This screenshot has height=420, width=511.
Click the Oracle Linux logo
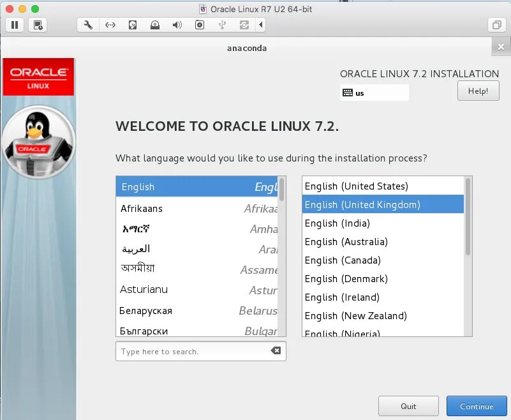pos(38,77)
